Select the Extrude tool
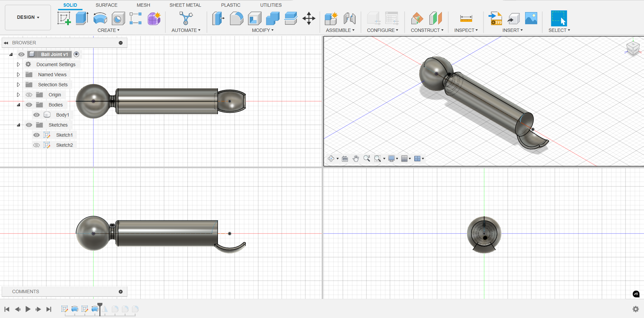Viewport: 644px width, 318px height. 82,18
